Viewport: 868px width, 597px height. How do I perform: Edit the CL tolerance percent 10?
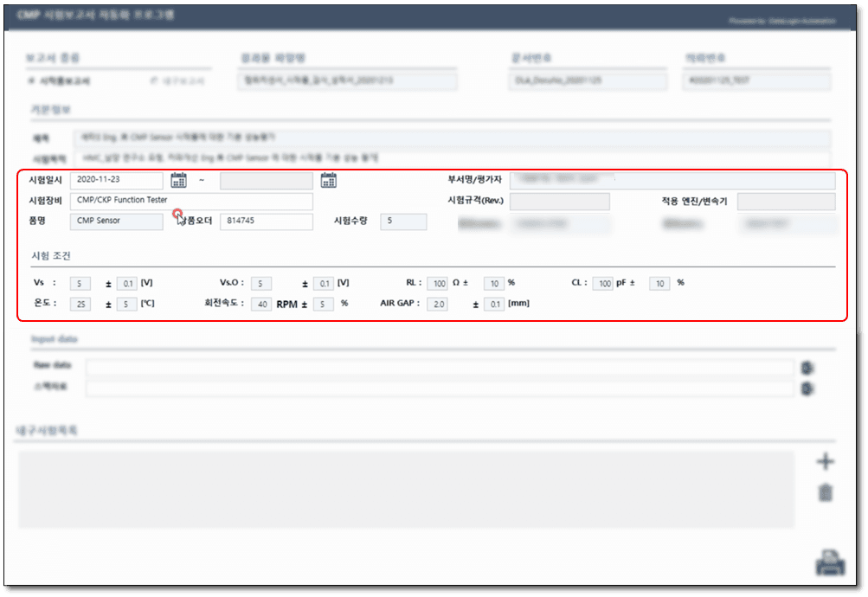point(659,284)
